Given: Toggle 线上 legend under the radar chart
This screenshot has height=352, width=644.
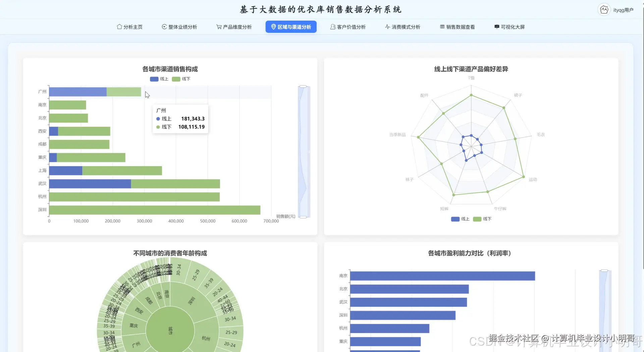Looking at the screenshot, I should 460,219.
